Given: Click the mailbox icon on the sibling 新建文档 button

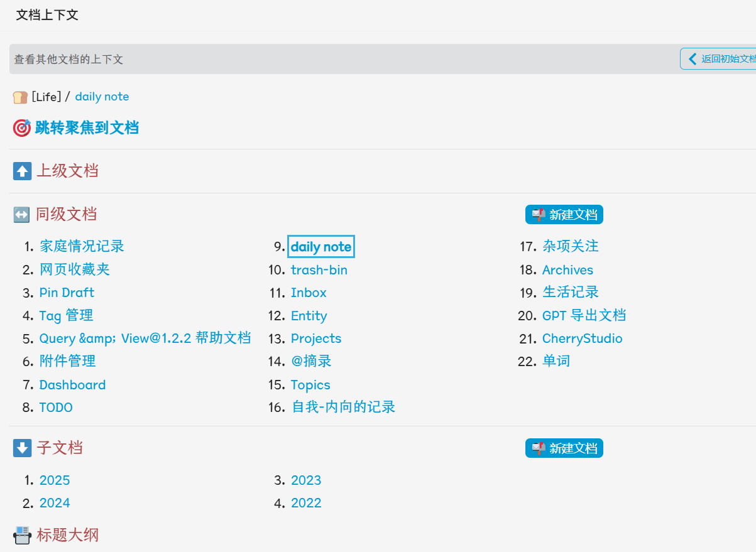Looking at the screenshot, I should pos(540,214).
